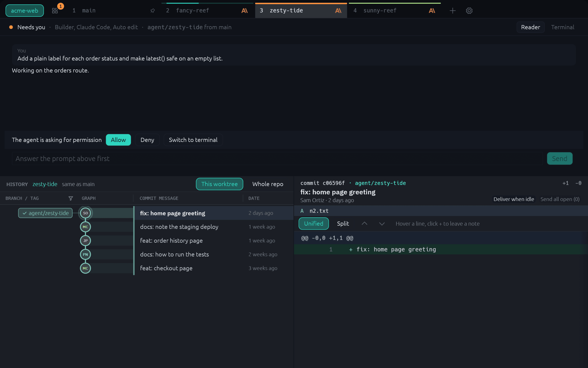This screenshot has height=368, width=588.
Task: Switch to the main tab
Action: pos(114,10)
